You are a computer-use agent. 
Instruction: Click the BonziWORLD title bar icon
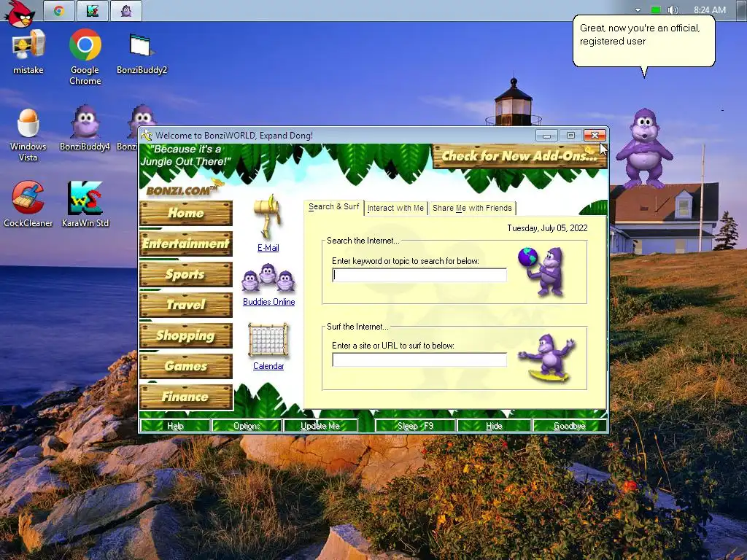click(x=147, y=136)
